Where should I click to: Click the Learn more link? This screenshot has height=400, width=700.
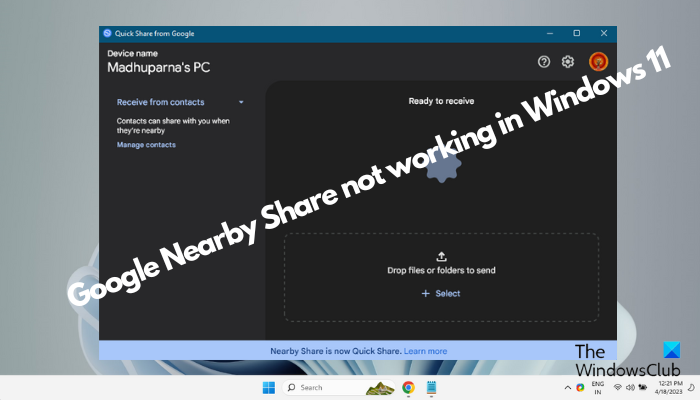click(x=425, y=351)
